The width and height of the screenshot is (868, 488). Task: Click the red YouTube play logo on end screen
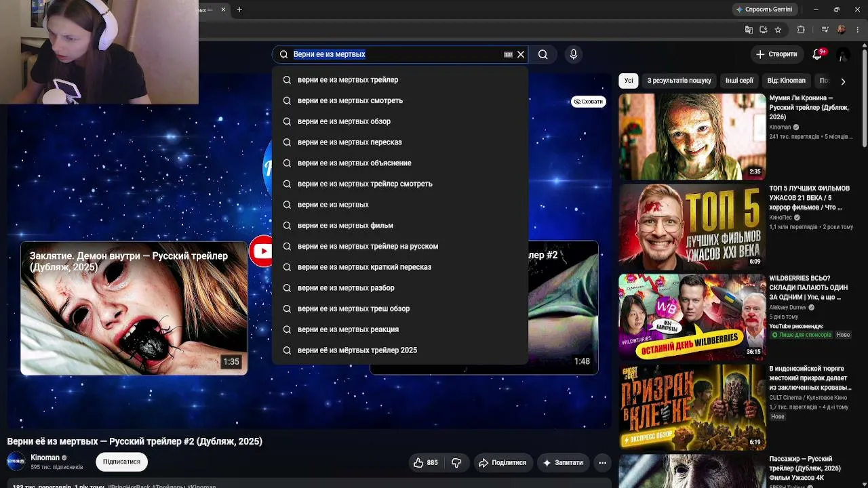[x=262, y=251]
